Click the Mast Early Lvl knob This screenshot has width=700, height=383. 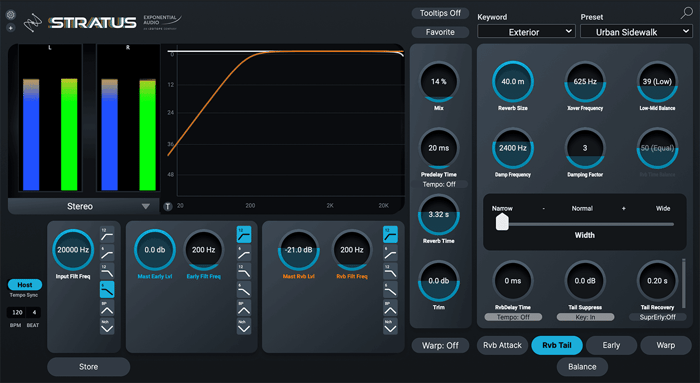tap(155, 250)
